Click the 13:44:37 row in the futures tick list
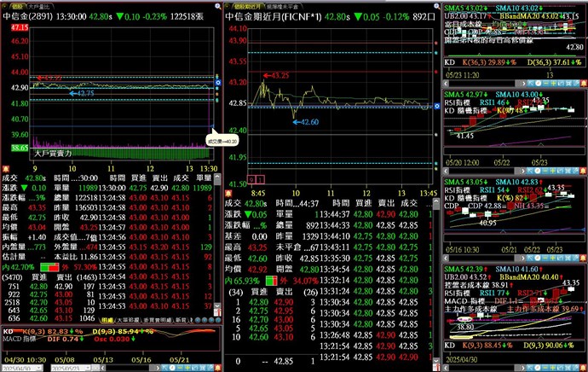 coord(376,214)
